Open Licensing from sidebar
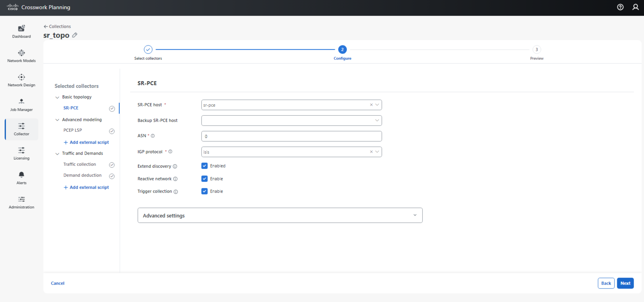The height and width of the screenshot is (302, 644). pyautogui.click(x=22, y=153)
